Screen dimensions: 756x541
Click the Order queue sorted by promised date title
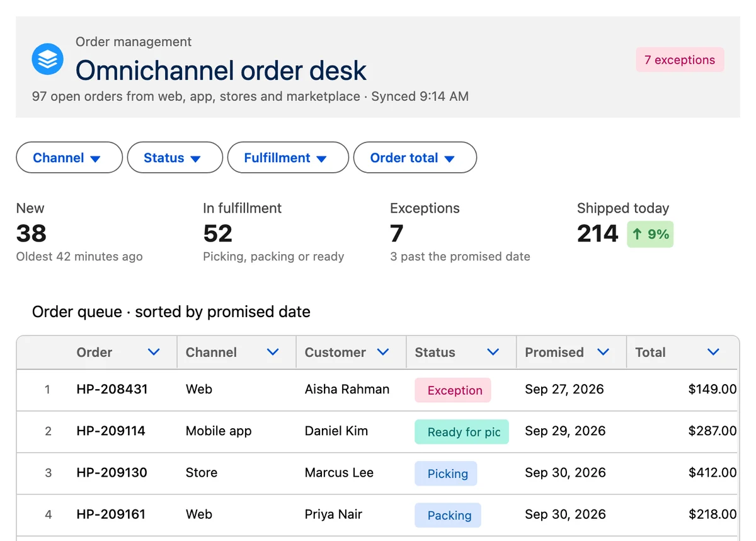point(171,311)
